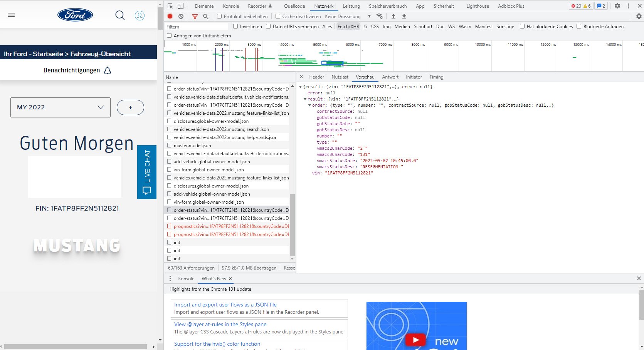Activate the inspect element picker icon
644x350 pixels.
coord(170,6)
